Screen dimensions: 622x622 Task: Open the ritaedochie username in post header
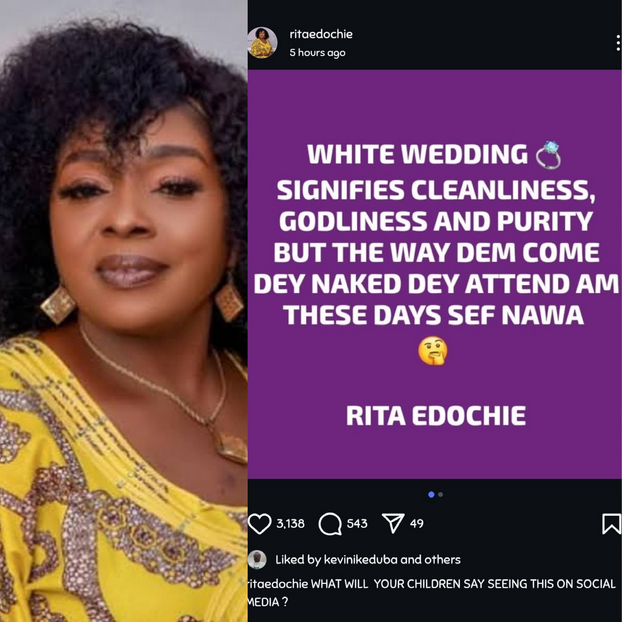pos(321,34)
